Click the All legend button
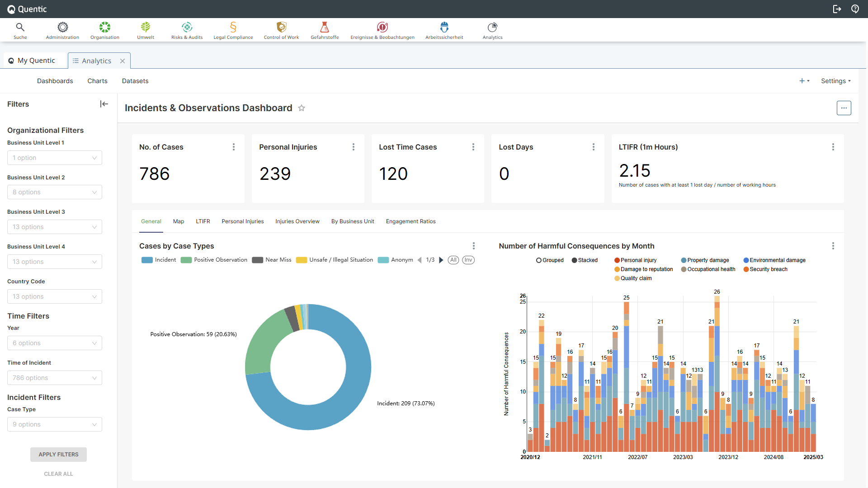Image resolution: width=868 pixels, height=488 pixels. click(453, 260)
